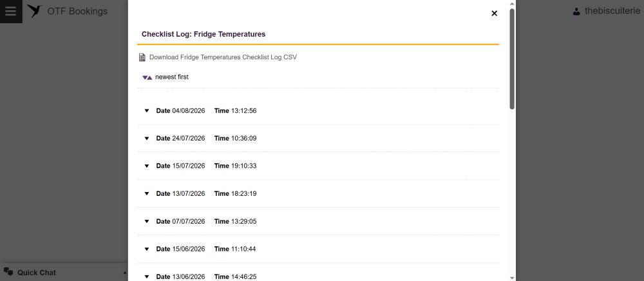Expand the 07/07/2026 entry triangle
The height and width of the screenshot is (281, 644).
point(147,221)
